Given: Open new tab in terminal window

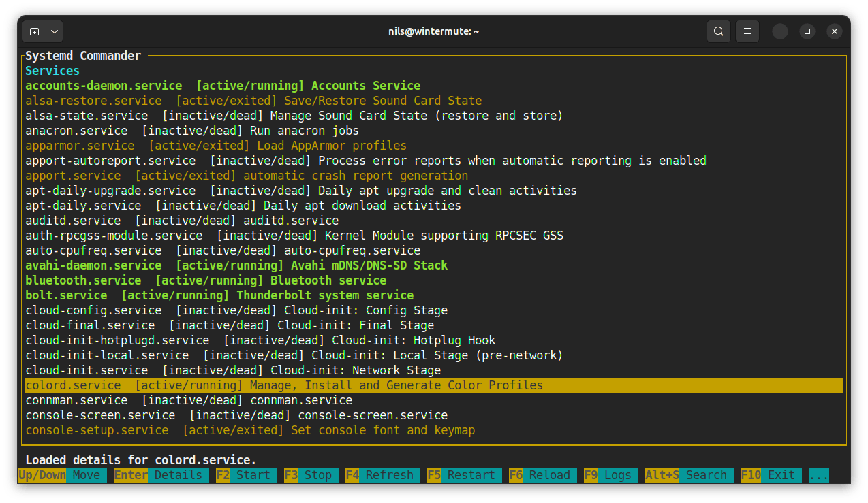Looking at the screenshot, I should [35, 31].
